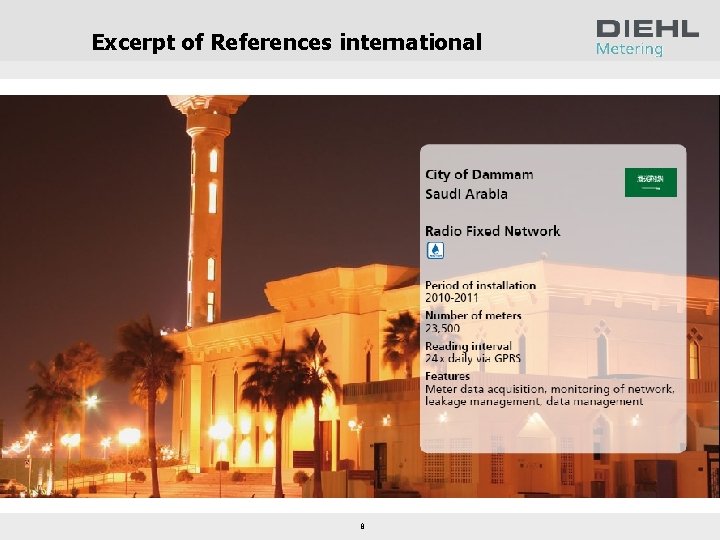Click the 'Period of installation' label
Viewport: 720px width, 540px height.
click(480, 285)
